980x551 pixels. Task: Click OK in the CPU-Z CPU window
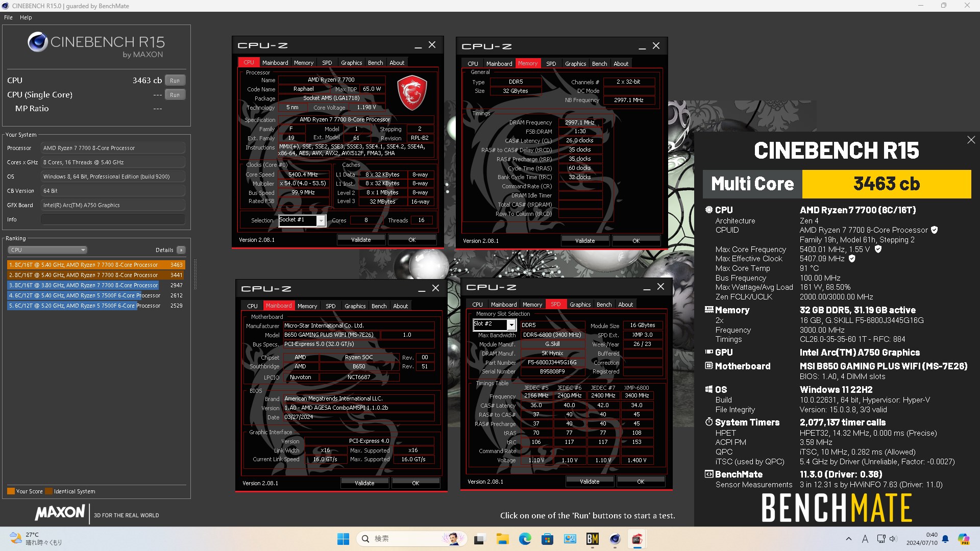pyautogui.click(x=412, y=240)
